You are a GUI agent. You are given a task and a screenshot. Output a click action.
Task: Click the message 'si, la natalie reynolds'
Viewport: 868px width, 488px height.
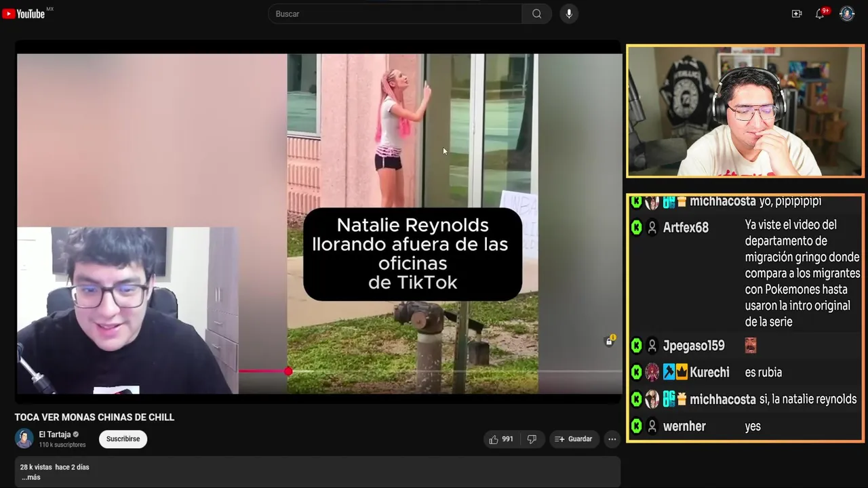[x=808, y=399]
